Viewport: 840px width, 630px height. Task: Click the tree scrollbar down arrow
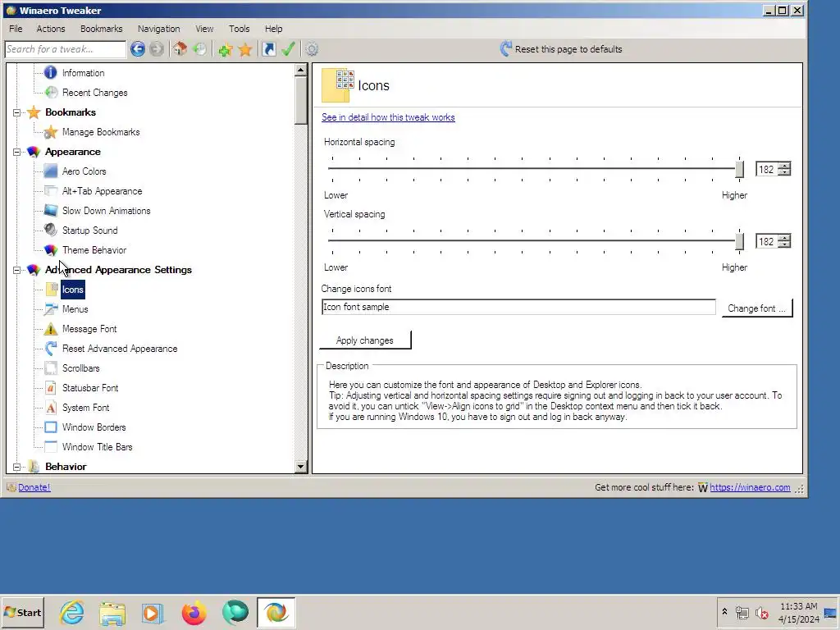[x=300, y=467]
